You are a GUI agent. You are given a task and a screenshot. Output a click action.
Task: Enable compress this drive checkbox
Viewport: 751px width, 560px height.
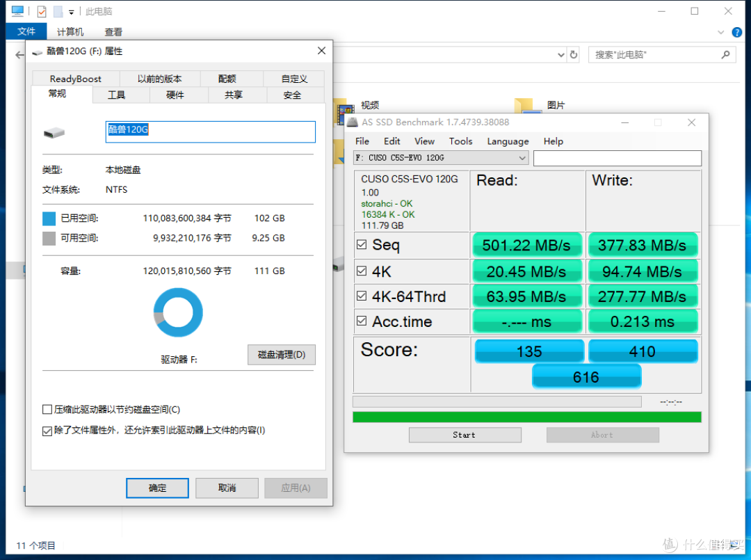tap(47, 410)
